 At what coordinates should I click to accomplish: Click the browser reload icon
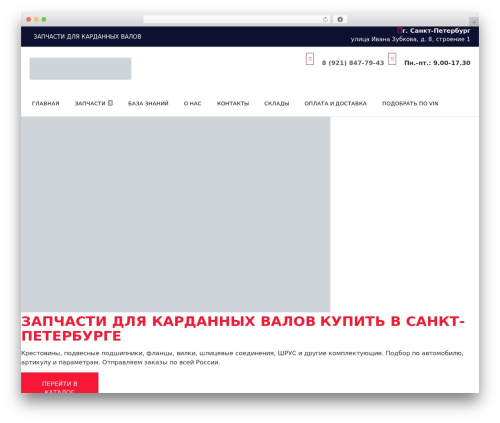(x=325, y=19)
